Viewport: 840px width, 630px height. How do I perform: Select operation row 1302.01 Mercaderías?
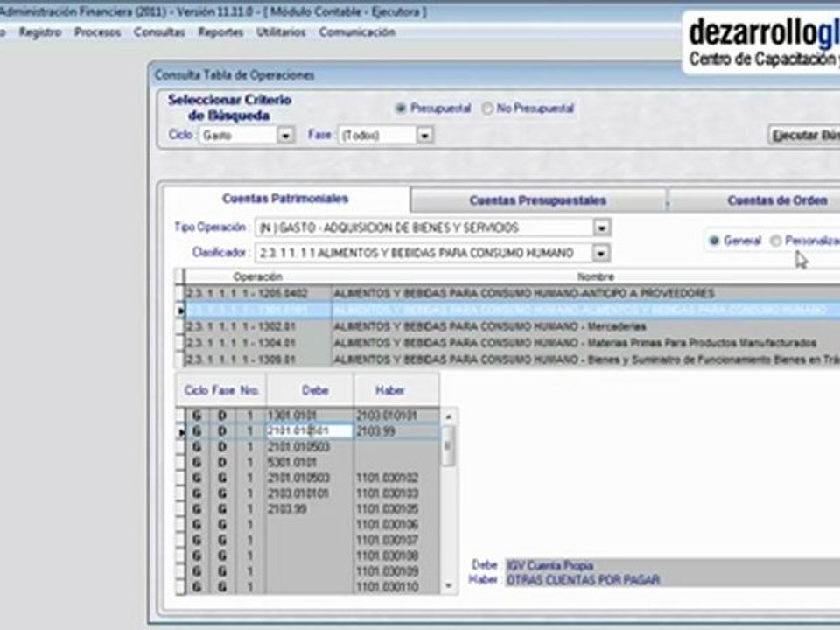pos(512,326)
